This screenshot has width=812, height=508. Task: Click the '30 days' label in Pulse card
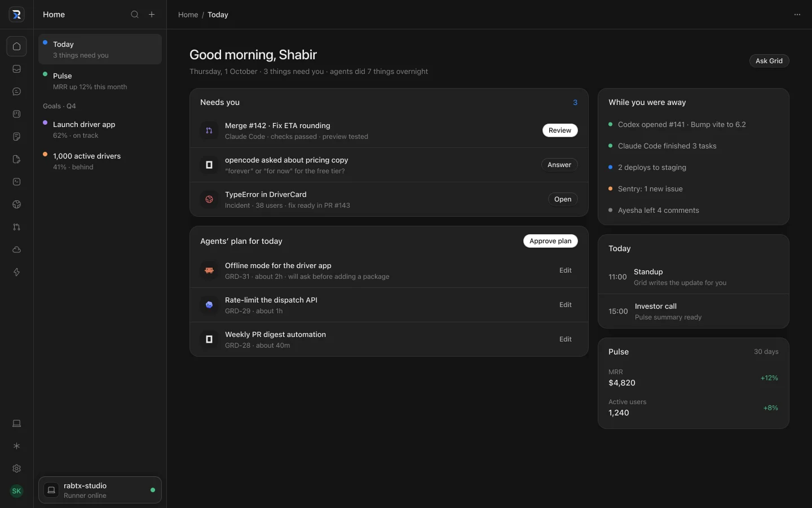coord(766,352)
